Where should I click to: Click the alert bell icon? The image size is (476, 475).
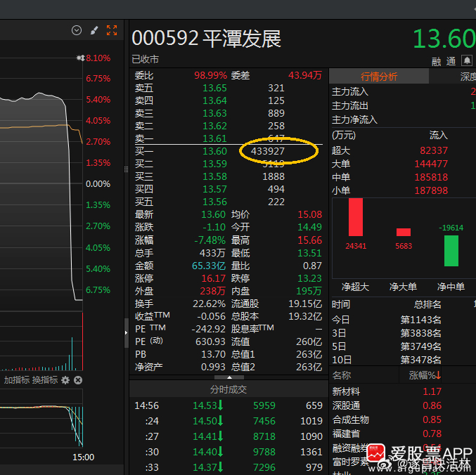[467, 60]
